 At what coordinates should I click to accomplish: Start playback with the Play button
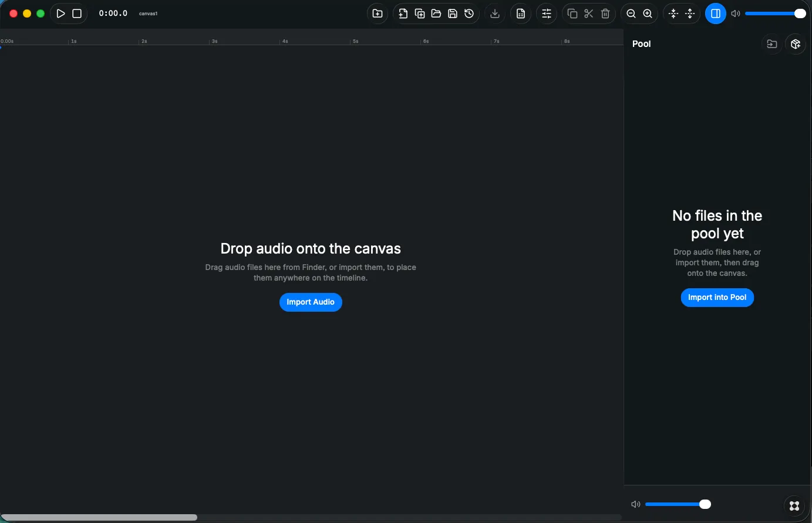[x=60, y=14]
